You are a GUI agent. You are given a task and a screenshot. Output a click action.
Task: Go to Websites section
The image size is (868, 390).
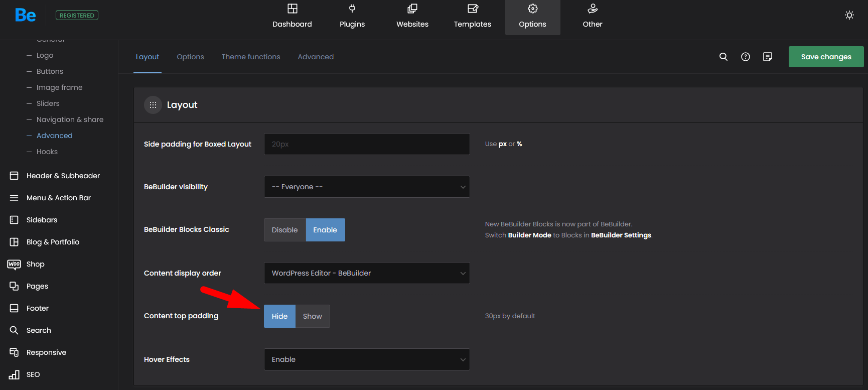click(x=412, y=17)
